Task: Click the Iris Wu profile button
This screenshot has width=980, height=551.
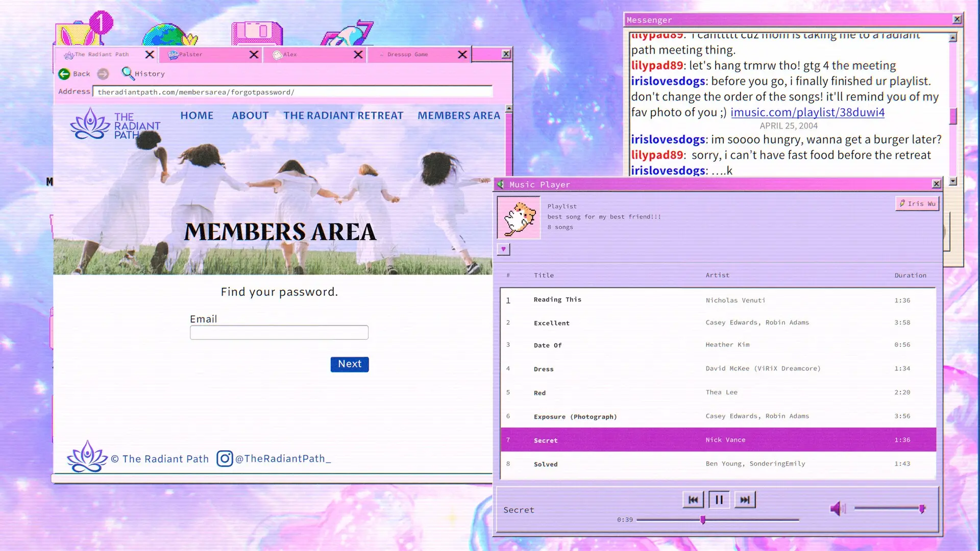Action: pos(917,204)
